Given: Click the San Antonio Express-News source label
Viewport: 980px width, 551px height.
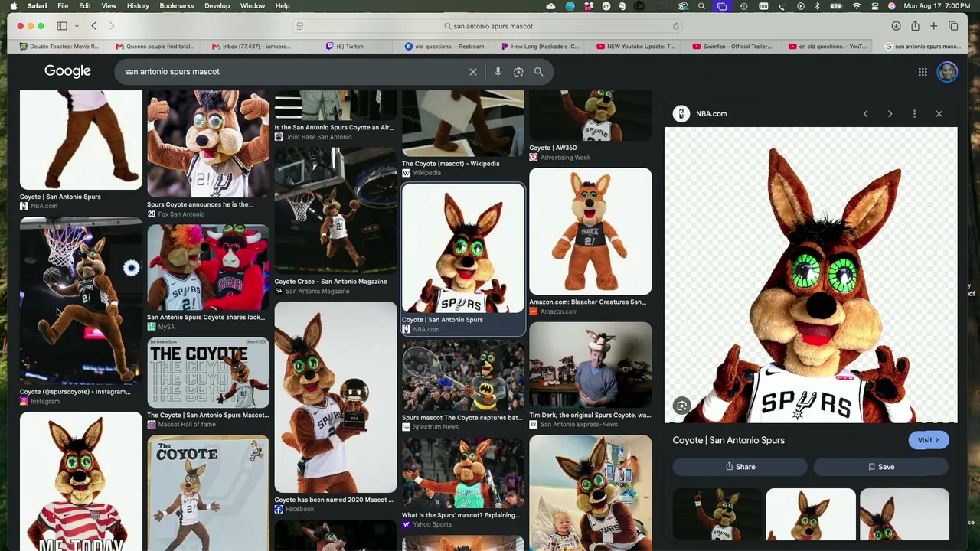Looking at the screenshot, I should click(579, 425).
